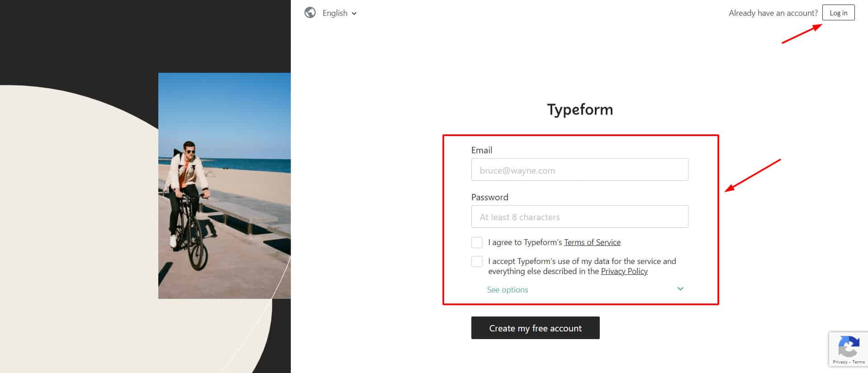
Task: Focus the Email input field
Action: (x=579, y=170)
